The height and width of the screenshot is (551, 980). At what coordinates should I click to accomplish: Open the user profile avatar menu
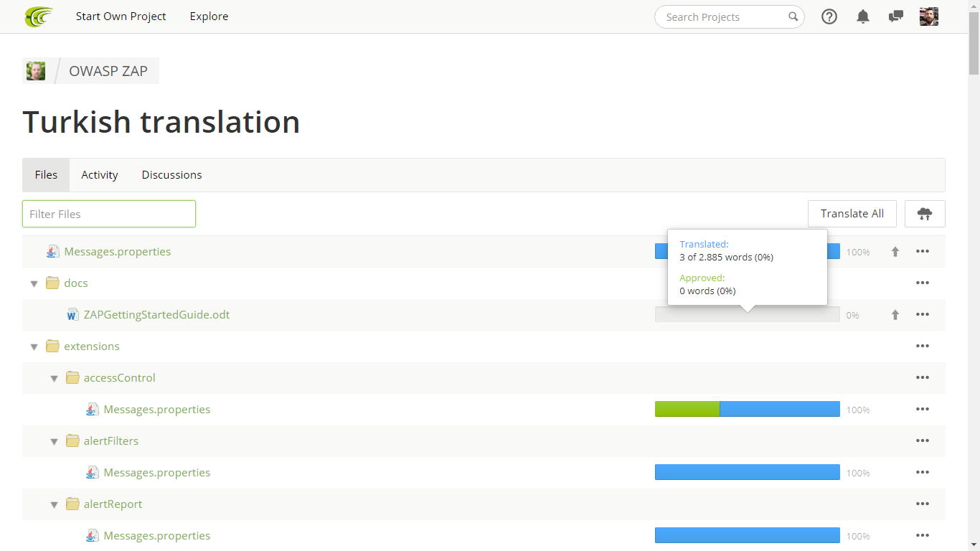click(929, 17)
